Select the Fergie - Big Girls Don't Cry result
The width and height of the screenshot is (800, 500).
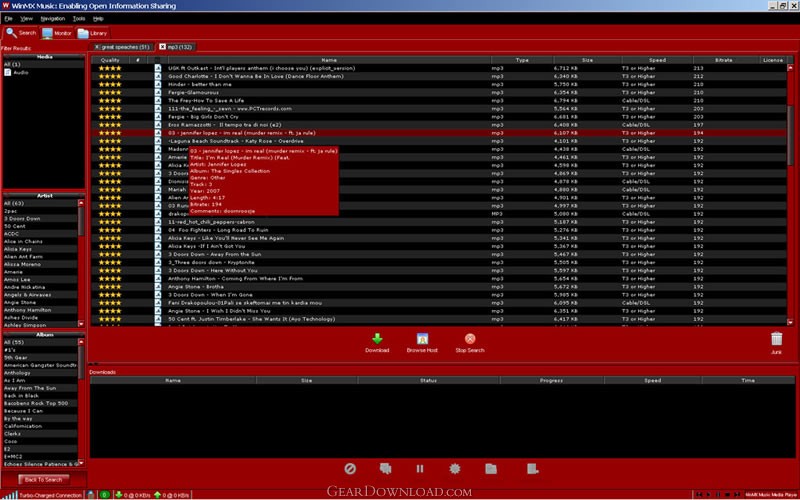[x=439, y=117]
